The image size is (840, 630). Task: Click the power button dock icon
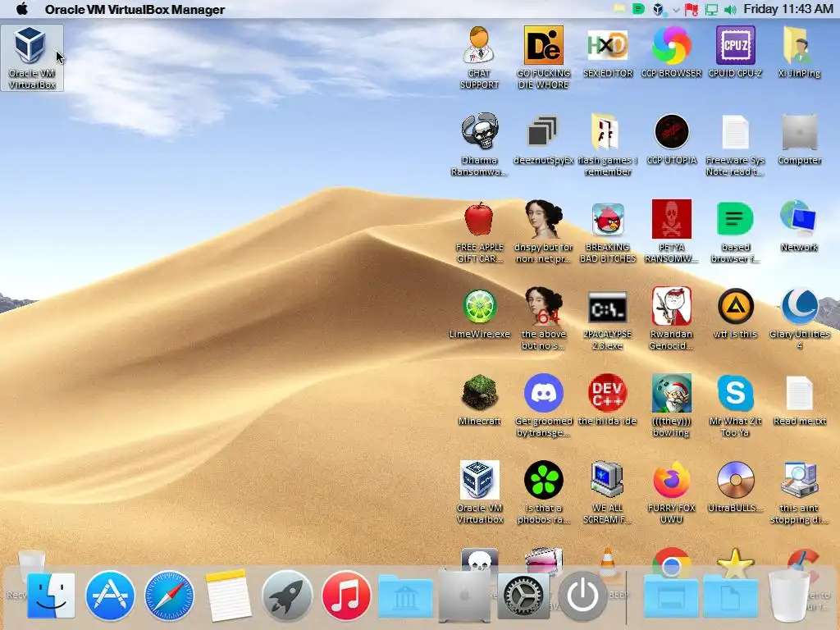583,596
